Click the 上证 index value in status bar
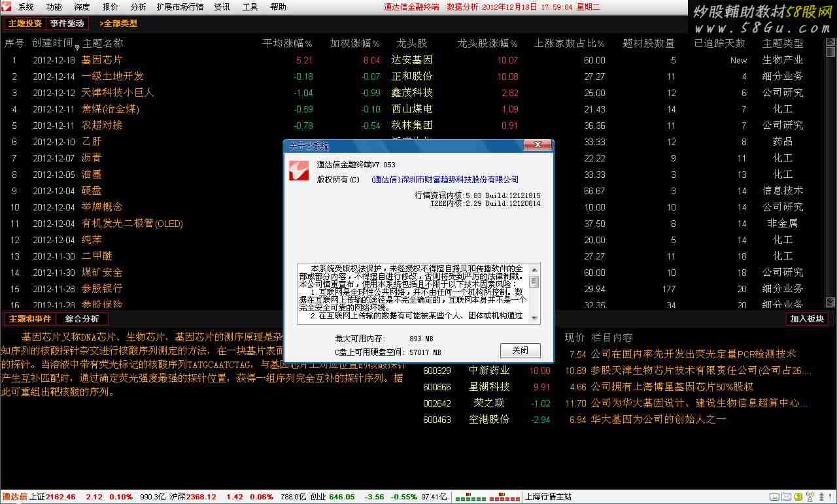 pos(61,497)
